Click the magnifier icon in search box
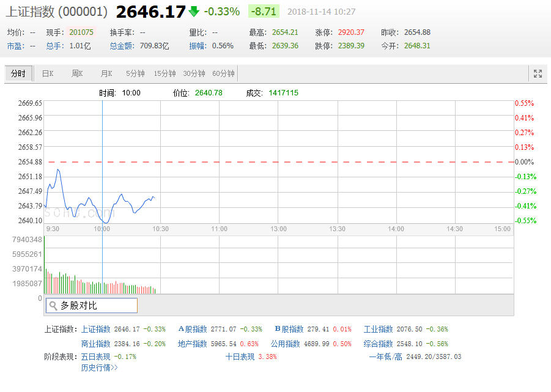The width and height of the screenshot is (551, 392). coord(53,306)
